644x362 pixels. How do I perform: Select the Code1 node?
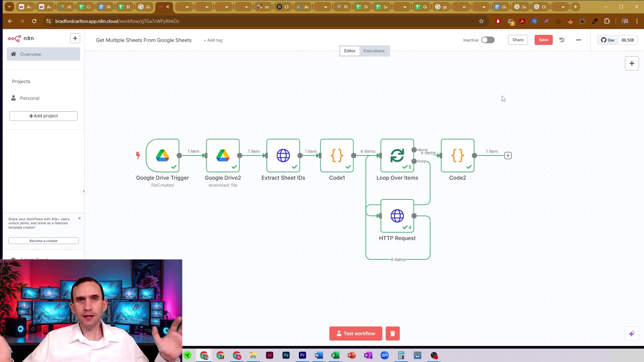point(337,156)
